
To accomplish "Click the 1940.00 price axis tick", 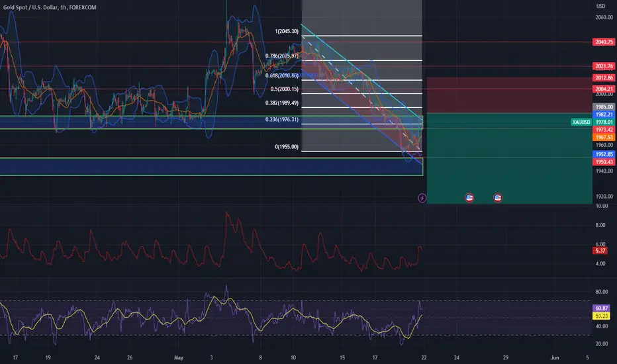I will (604, 171).
